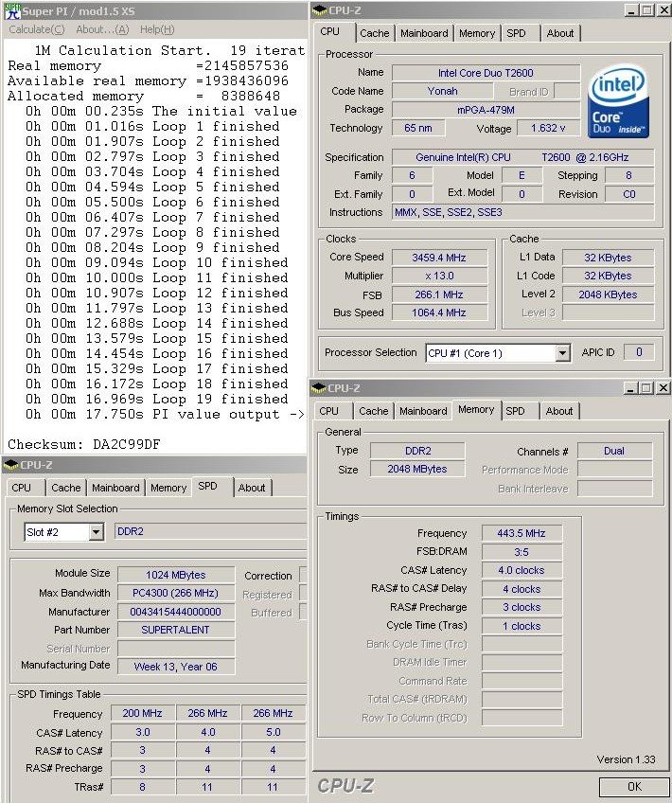Image resolution: width=672 pixels, height=803 pixels.
Task: Open Memory tab in bottom-left SPD window
Action: [x=168, y=488]
